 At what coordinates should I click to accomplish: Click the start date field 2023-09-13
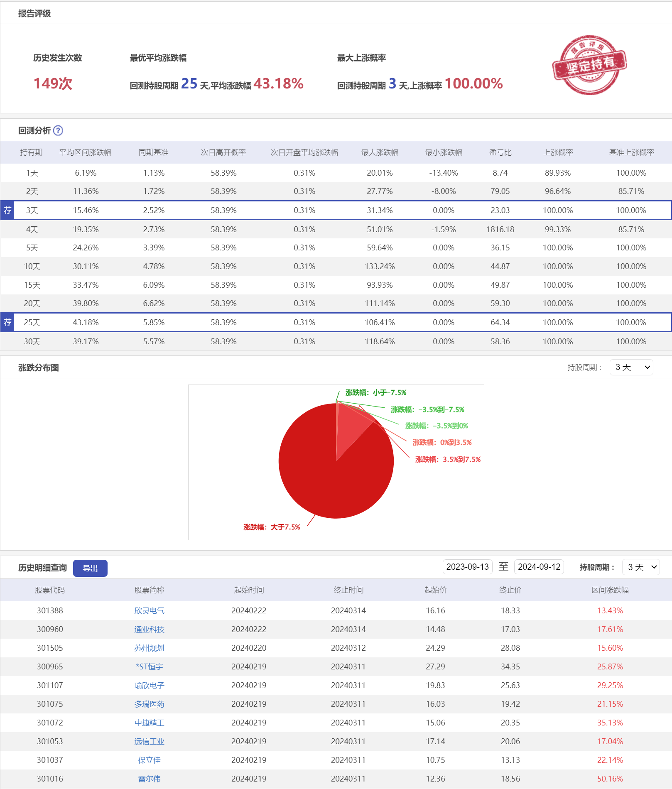pos(467,567)
